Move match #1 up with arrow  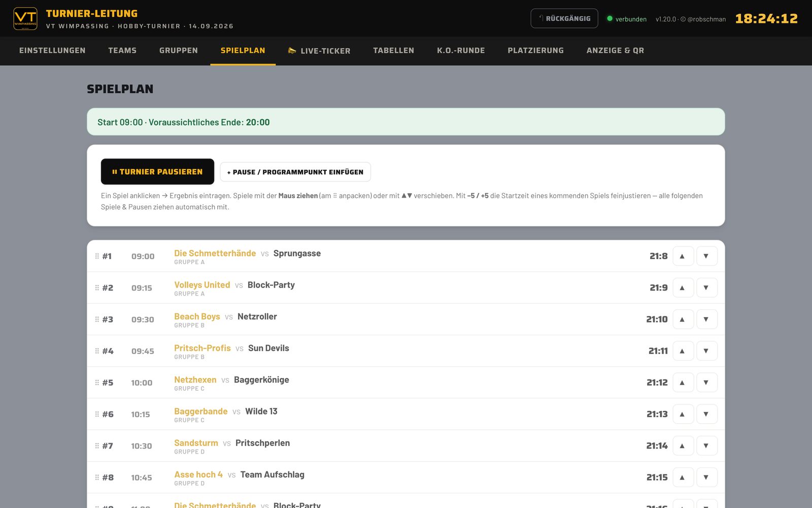tap(683, 256)
